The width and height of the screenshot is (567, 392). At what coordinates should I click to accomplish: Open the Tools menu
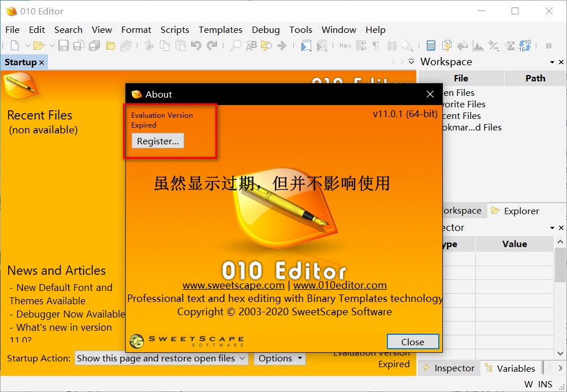point(300,29)
